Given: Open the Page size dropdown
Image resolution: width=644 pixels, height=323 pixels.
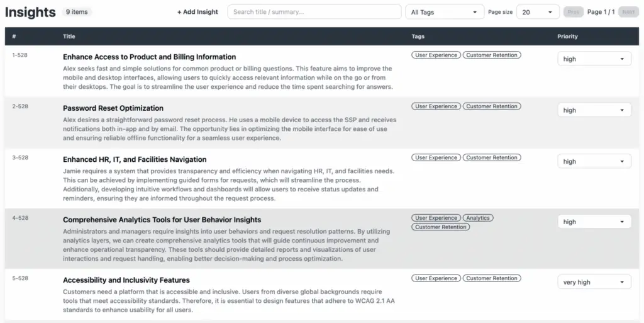Looking at the screenshot, I should pyautogui.click(x=538, y=12).
